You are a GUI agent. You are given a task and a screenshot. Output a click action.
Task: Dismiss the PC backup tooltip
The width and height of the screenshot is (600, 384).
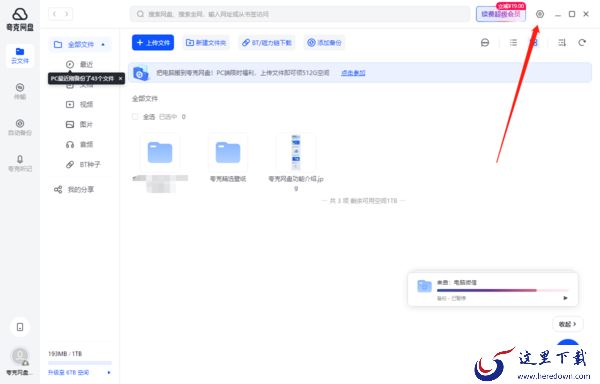(120, 78)
